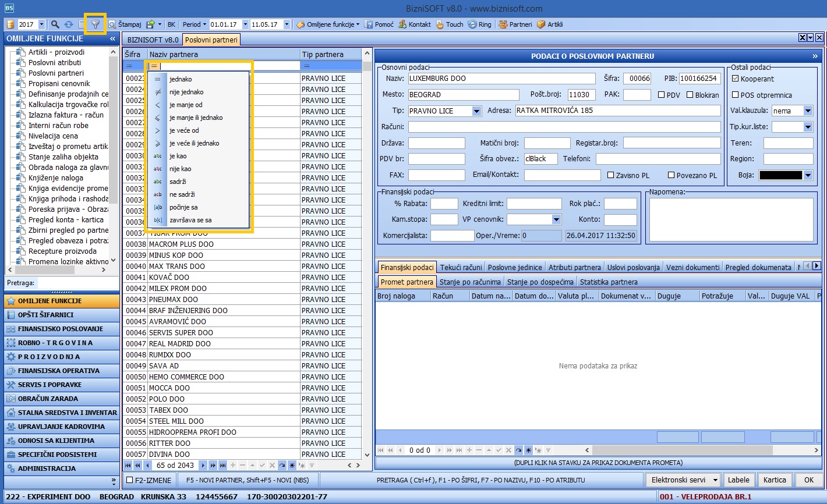Image resolution: width=827 pixels, height=504 pixels.
Task: Open the Pomoć help toolbar item
Action: pyautogui.click(x=379, y=24)
